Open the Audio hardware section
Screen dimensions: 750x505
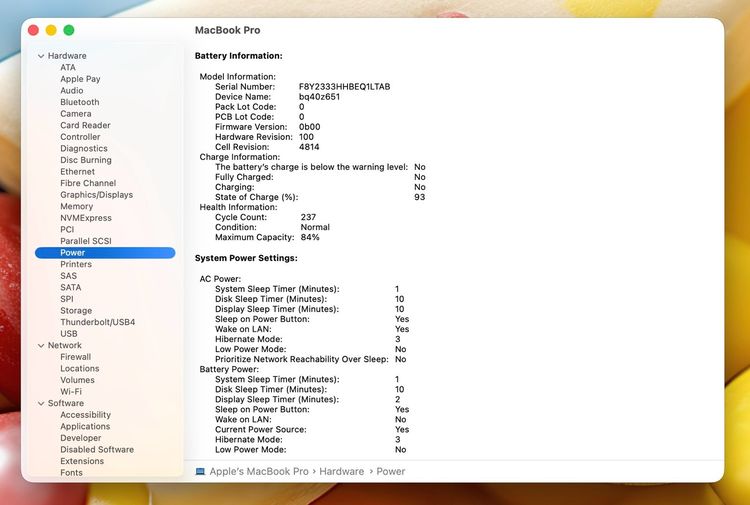click(72, 90)
